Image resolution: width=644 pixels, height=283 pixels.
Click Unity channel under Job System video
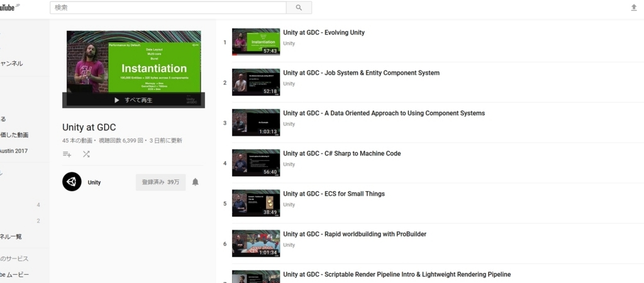(289, 84)
